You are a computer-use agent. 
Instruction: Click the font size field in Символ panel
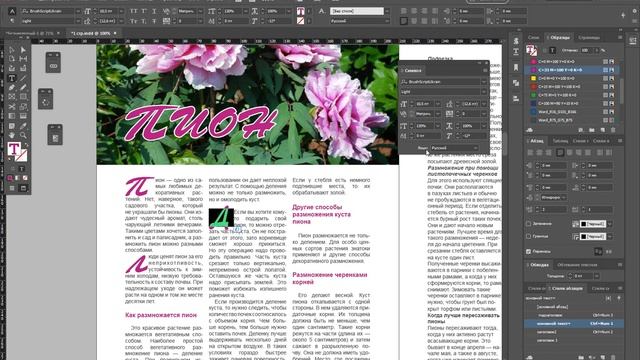coord(424,104)
